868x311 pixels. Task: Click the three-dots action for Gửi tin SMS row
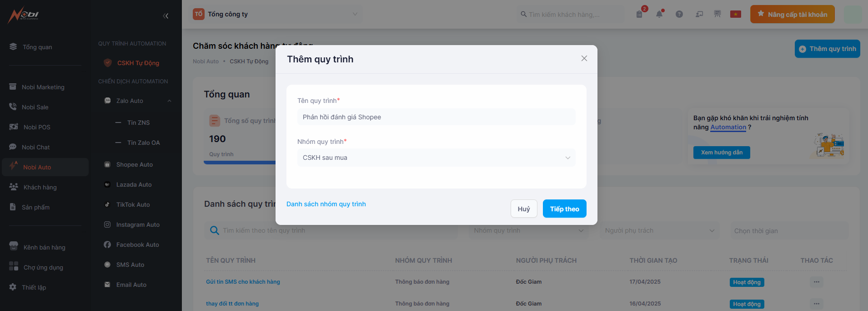point(817,282)
